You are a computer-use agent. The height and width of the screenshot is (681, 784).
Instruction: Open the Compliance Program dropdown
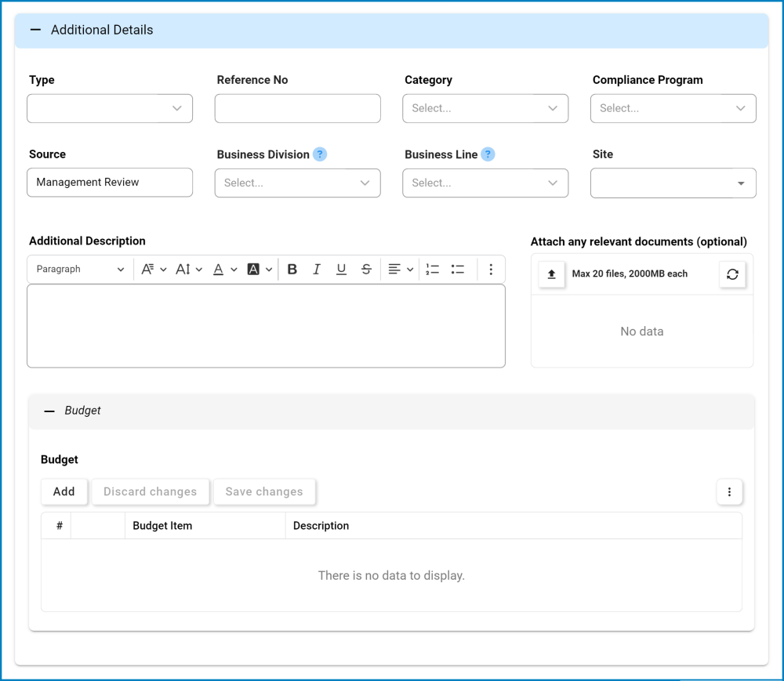(673, 109)
